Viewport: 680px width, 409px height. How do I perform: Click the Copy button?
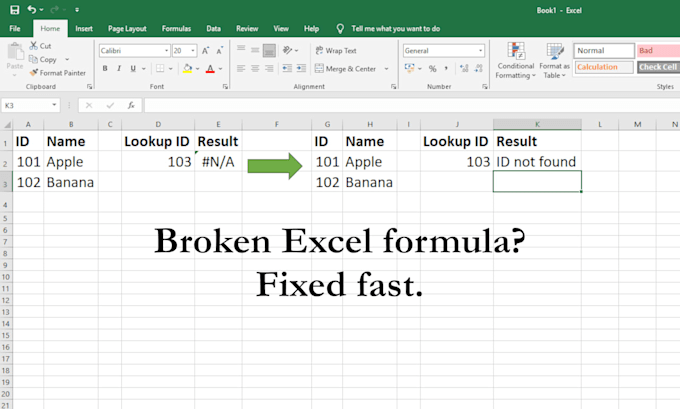click(x=42, y=59)
